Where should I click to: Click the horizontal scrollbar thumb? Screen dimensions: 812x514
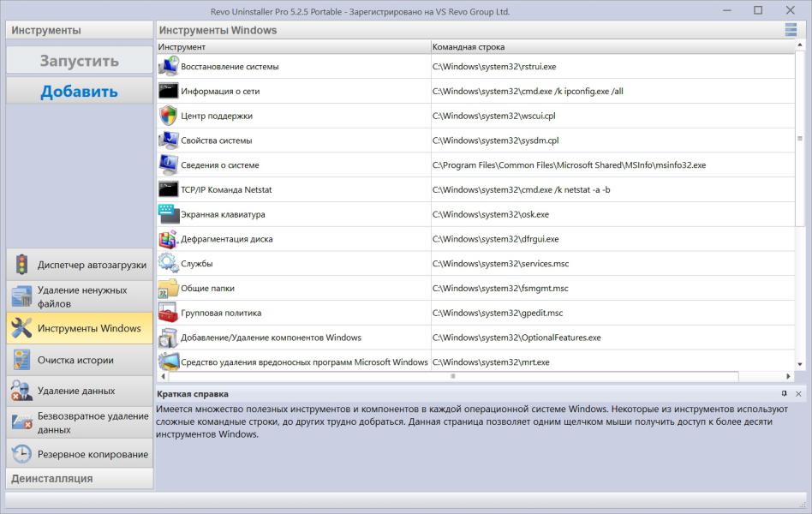coord(453,376)
